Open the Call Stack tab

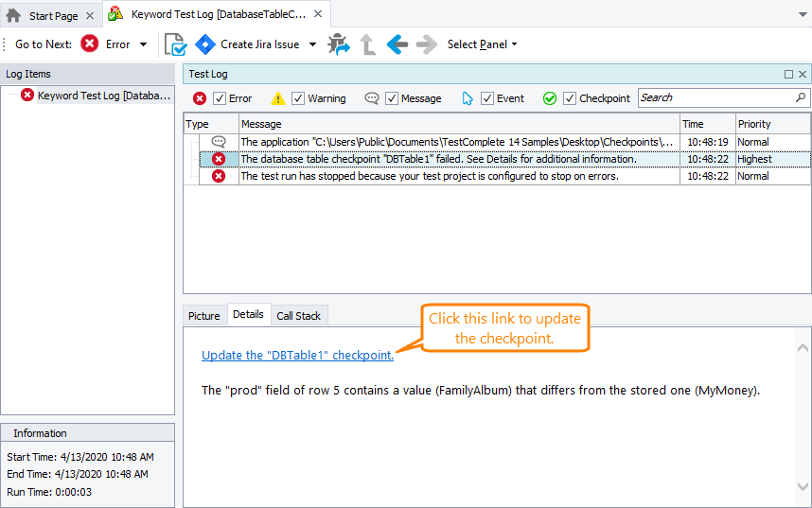(298, 316)
